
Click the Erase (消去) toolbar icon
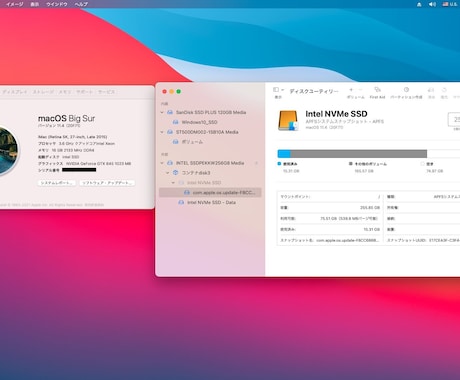point(431,90)
